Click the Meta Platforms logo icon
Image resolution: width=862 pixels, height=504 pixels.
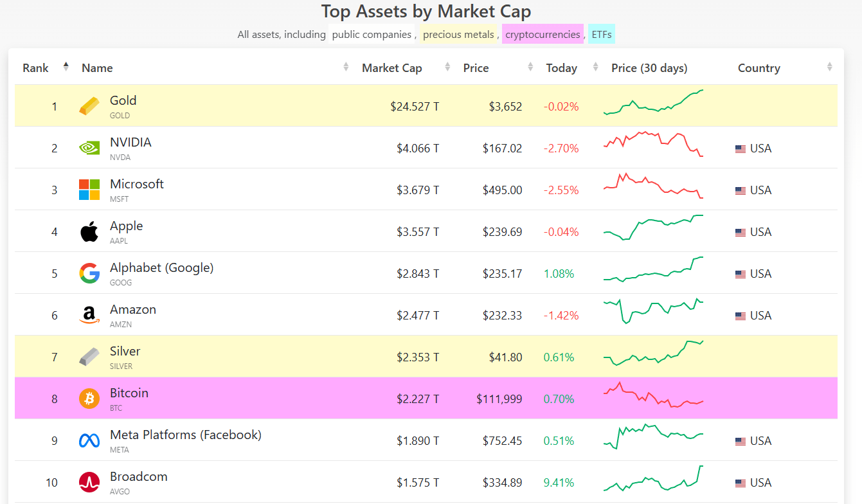(89, 440)
